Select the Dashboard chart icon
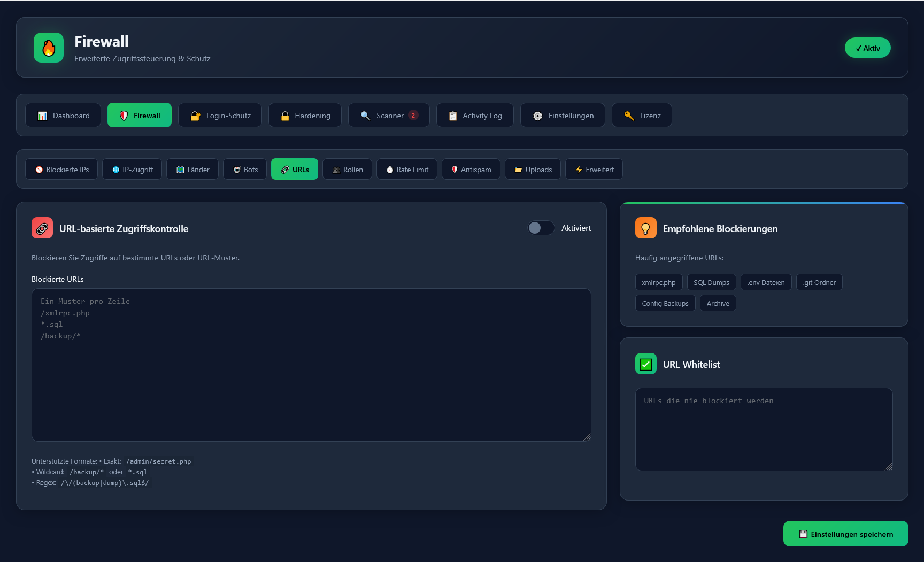Viewport: 924px width, 562px height. click(x=42, y=115)
